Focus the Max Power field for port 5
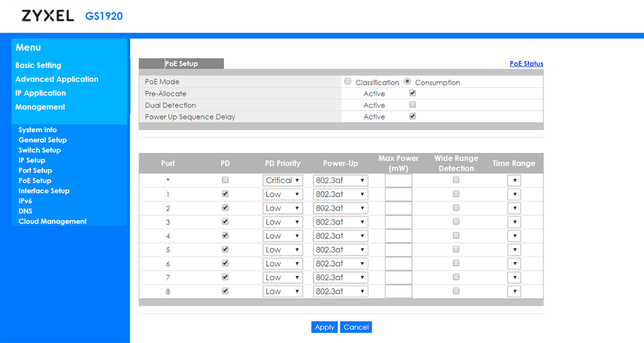 [398, 250]
